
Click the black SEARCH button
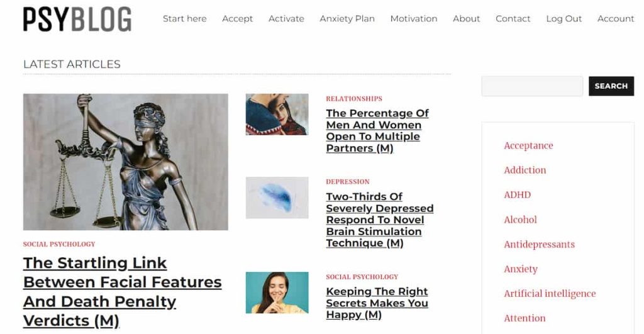pos(611,86)
